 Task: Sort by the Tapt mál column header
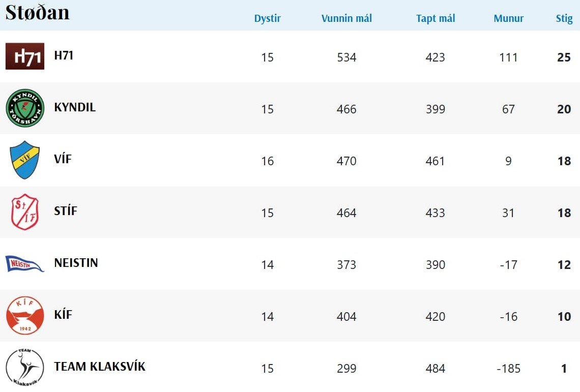tap(436, 19)
